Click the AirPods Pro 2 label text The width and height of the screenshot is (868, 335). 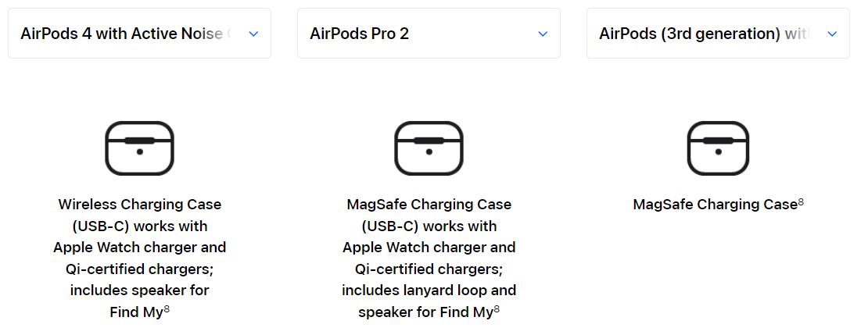pyautogui.click(x=359, y=34)
